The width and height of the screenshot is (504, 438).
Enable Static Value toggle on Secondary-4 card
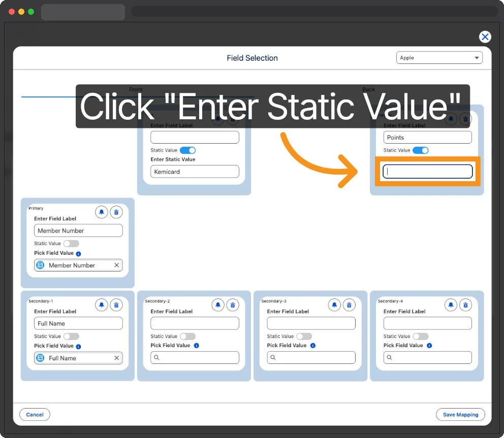421,336
